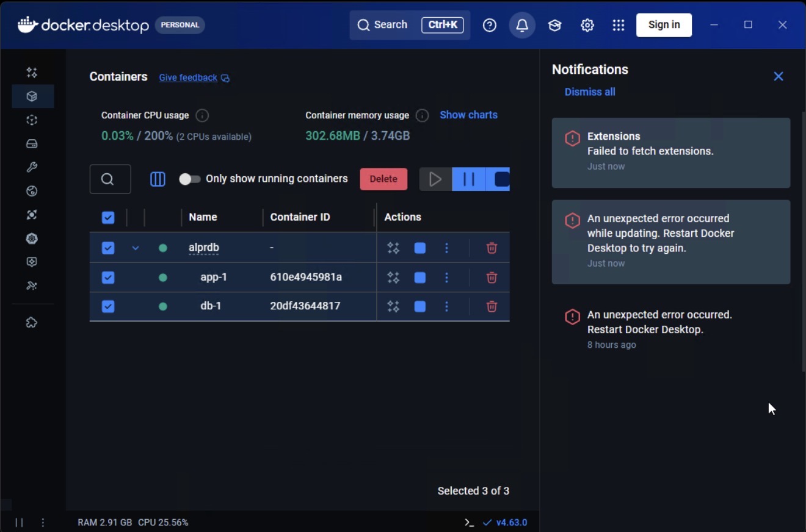
Task: Open the Containers view in sidebar
Action: pos(32,96)
